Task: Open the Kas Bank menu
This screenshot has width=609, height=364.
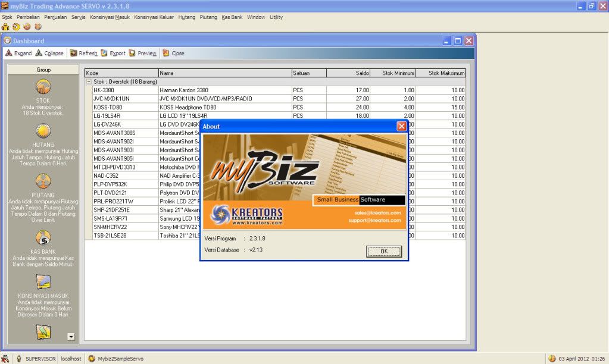Action: [232, 17]
